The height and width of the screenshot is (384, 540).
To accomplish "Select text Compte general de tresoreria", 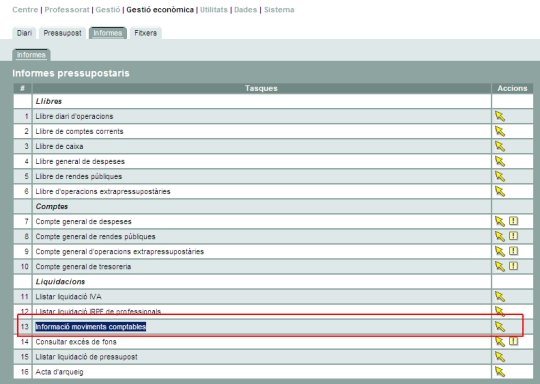I will (x=83, y=267).
